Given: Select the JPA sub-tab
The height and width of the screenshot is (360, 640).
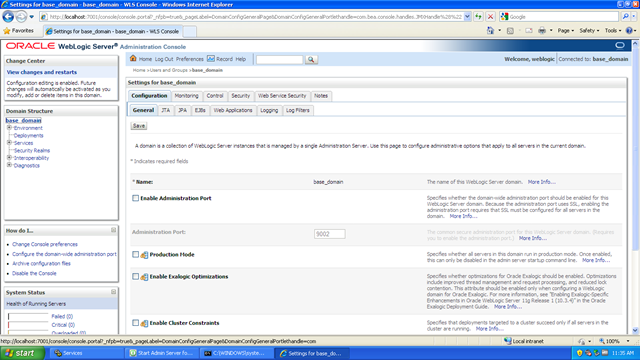Looking at the screenshot, I should coord(182,111).
